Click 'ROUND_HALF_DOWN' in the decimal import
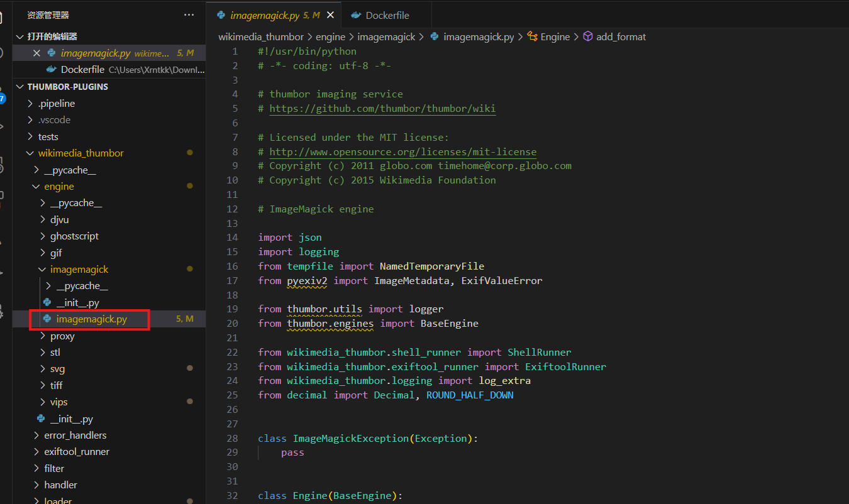This screenshot has width=849, height=504. click(470, 395)
